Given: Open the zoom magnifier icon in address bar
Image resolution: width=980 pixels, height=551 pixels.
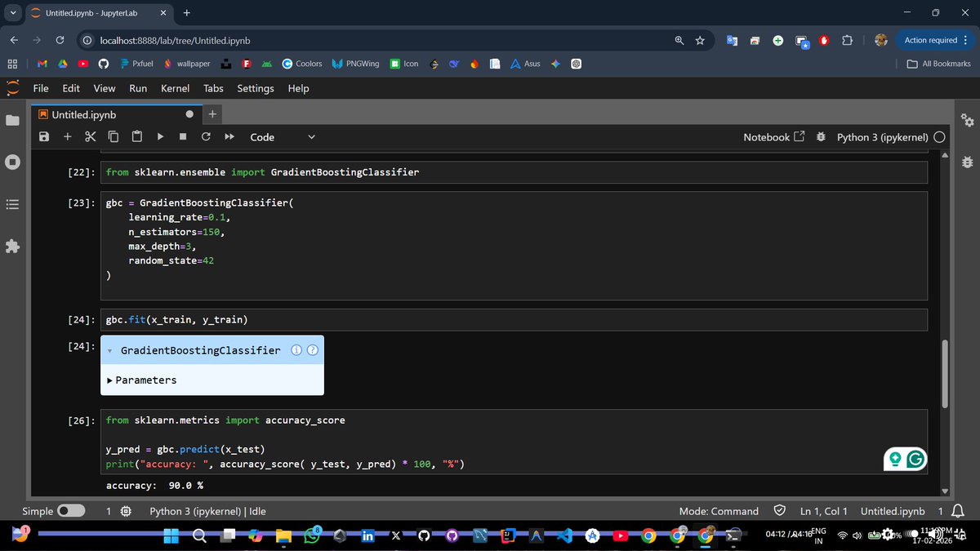Looking at the screenshot, I should tap(679, 40).
